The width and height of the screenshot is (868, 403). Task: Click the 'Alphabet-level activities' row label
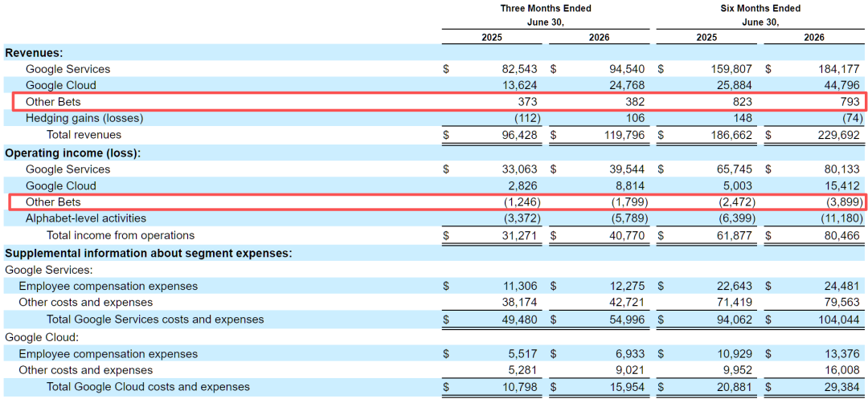[x=86, y=218]
